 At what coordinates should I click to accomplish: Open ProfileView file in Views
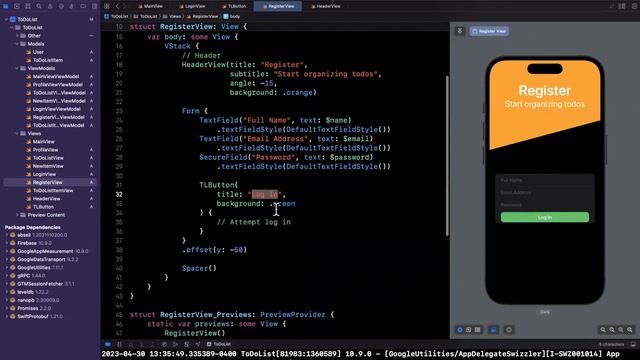45,150
